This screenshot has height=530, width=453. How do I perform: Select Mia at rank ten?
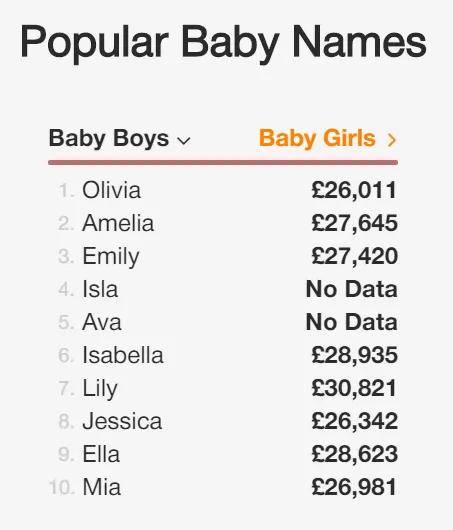(101, 487)
